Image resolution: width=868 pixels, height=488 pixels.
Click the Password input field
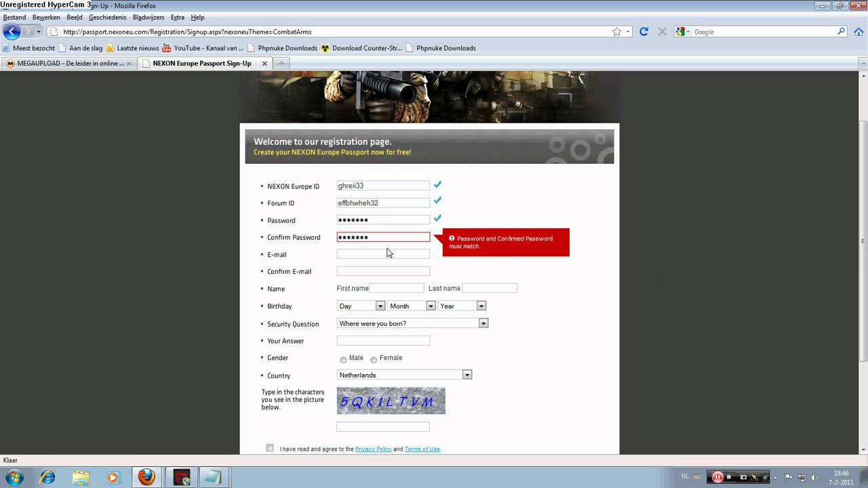click(383, 220)
